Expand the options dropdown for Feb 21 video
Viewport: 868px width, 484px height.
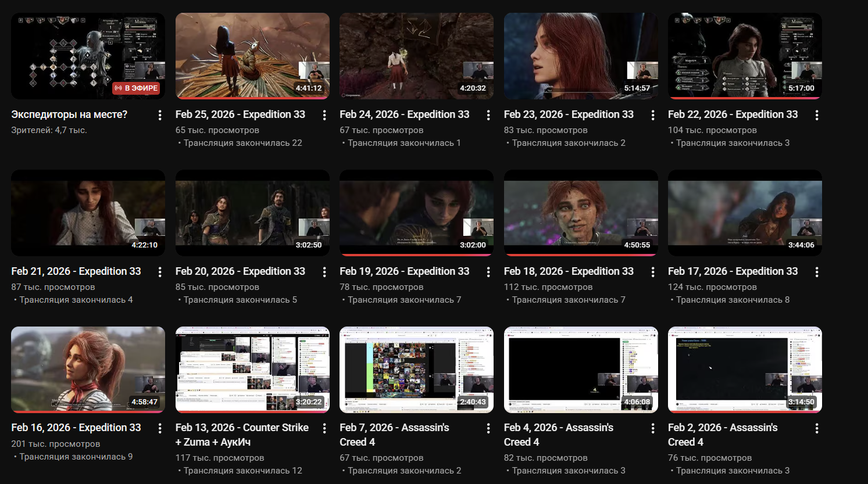[160, 271]
